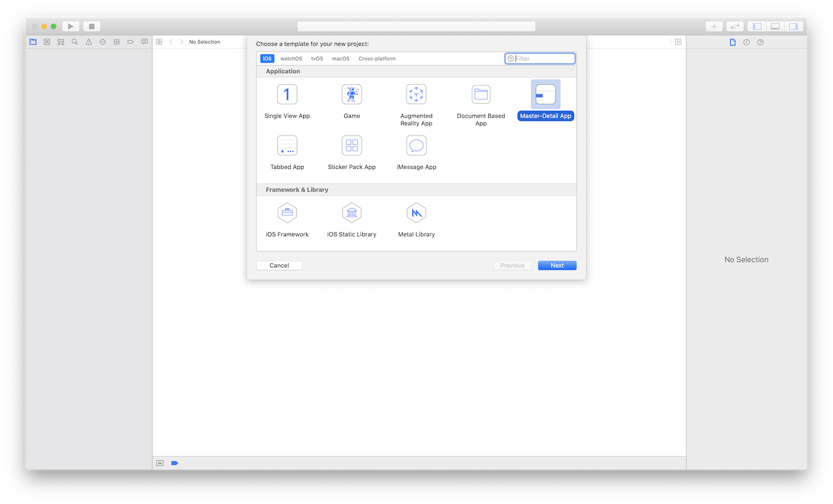Choose the iOS Framework template

tap(287, 220)
